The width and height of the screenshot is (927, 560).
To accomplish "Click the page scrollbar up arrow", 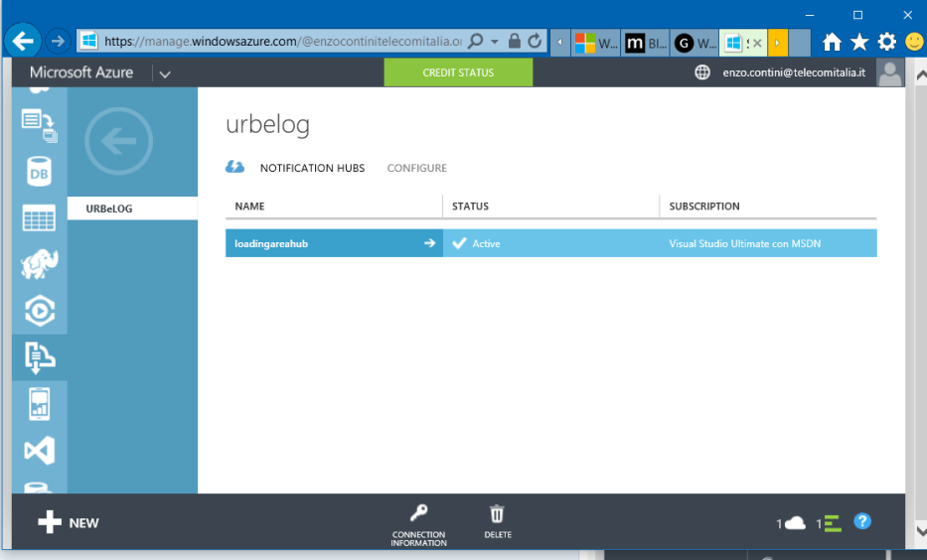I will click(921, 75).
